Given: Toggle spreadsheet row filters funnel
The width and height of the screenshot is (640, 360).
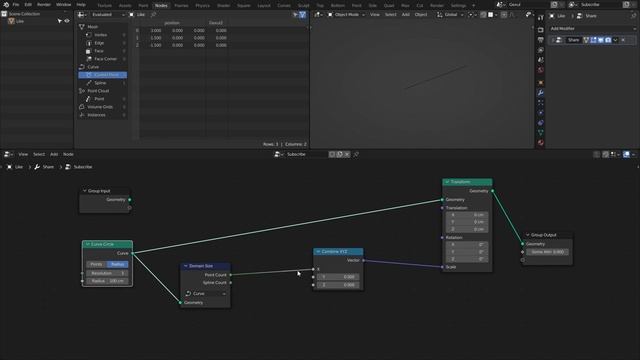Looking at the screenshot, I should click(x=302, y=15).
